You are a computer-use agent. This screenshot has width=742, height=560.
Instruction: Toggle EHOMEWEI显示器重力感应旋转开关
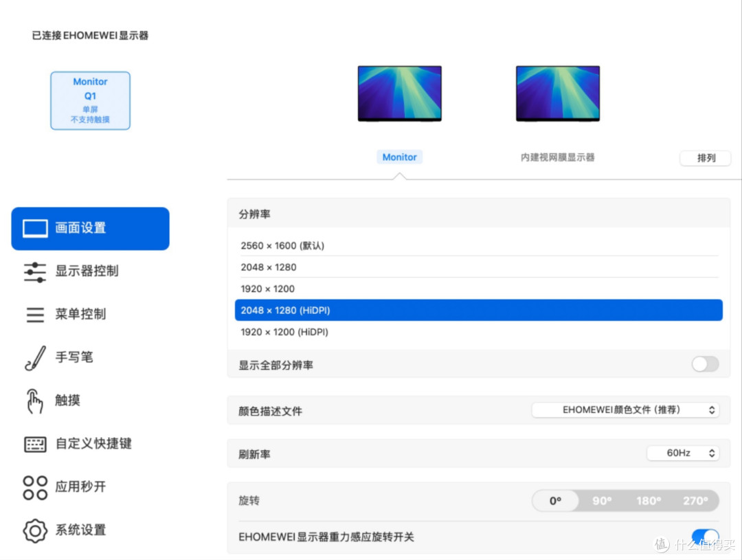pyautogui.click(x=705, y=537)
